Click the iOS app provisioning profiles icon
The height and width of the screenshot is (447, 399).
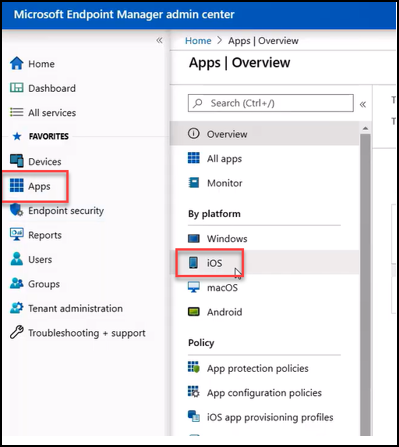(194, 416)
